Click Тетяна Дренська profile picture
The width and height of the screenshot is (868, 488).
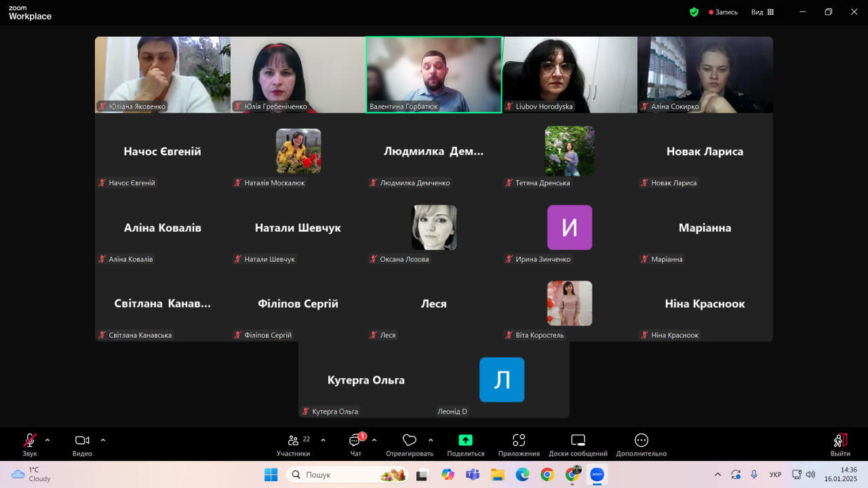point(570,151)
